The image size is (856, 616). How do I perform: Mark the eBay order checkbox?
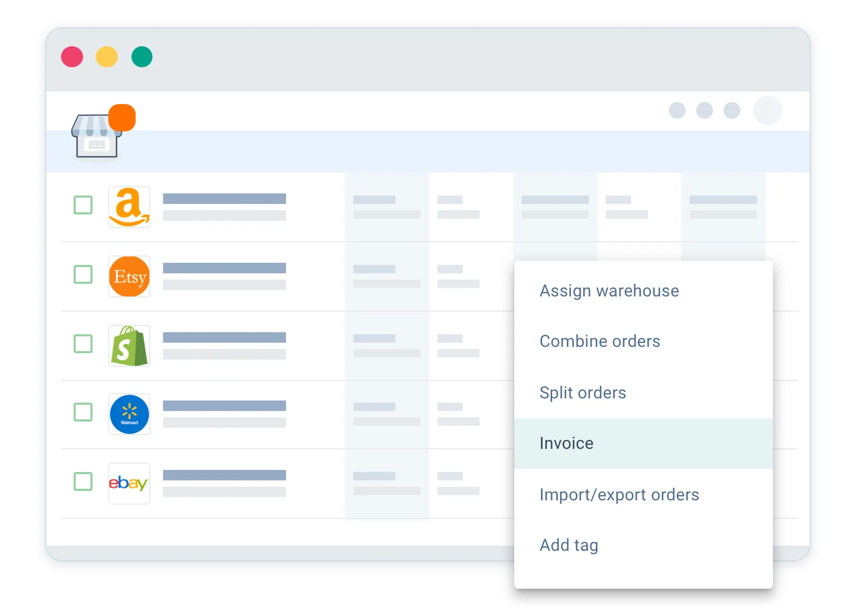[x=83, y=481]
